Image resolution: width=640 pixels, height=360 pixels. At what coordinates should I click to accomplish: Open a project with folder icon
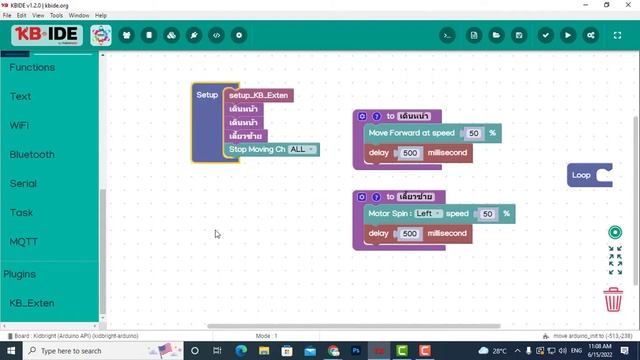pos(496,36)
